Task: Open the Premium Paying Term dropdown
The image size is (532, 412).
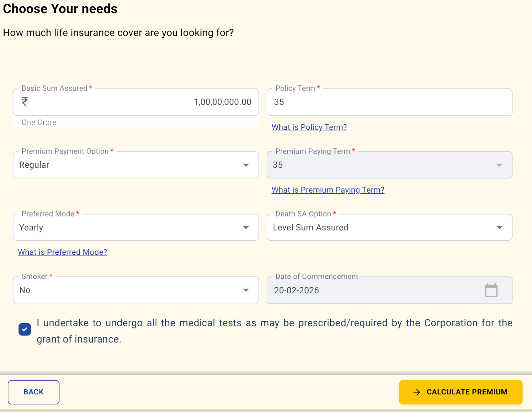Action: pos(500,165)
